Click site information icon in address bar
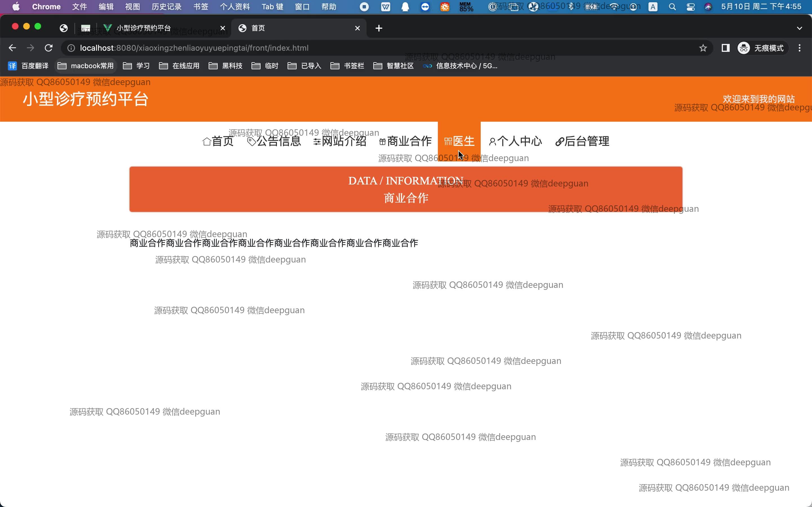 (x=71, y=48)
